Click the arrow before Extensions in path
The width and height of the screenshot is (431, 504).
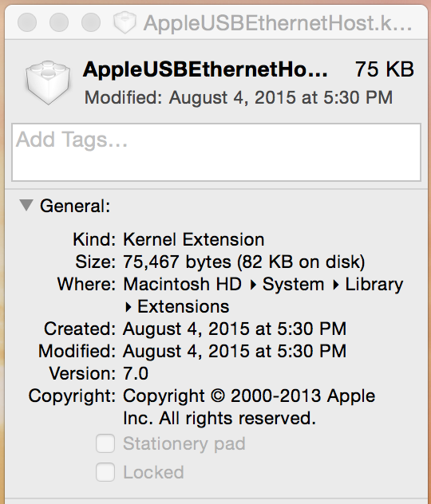[128, 307]
